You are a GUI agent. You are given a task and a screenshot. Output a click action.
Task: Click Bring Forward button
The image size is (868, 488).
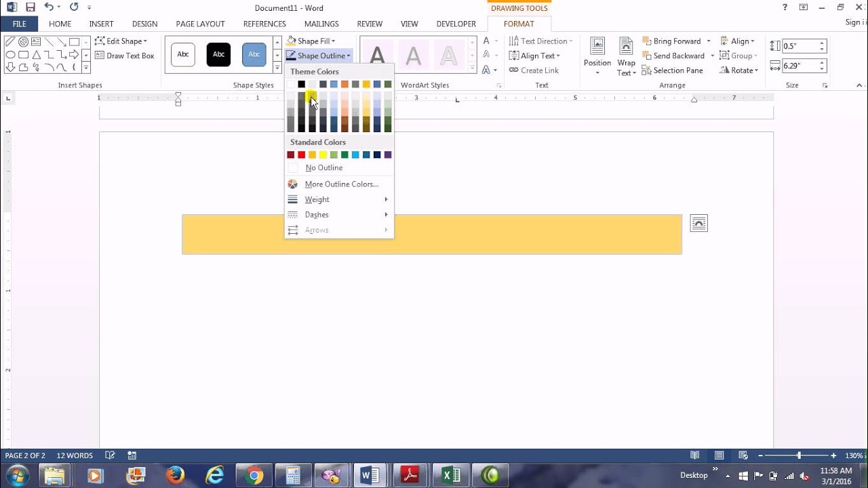(672, 41)
